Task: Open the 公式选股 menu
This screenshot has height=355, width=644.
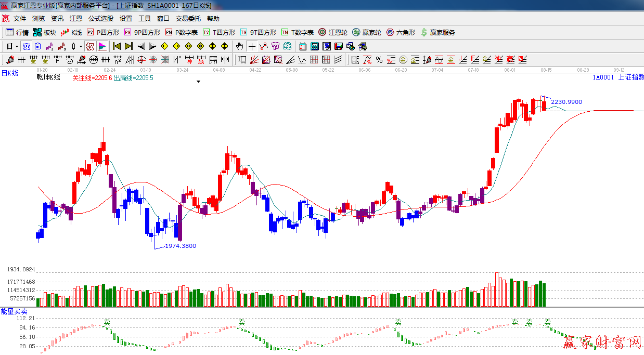Action: (x=100, y=19)
